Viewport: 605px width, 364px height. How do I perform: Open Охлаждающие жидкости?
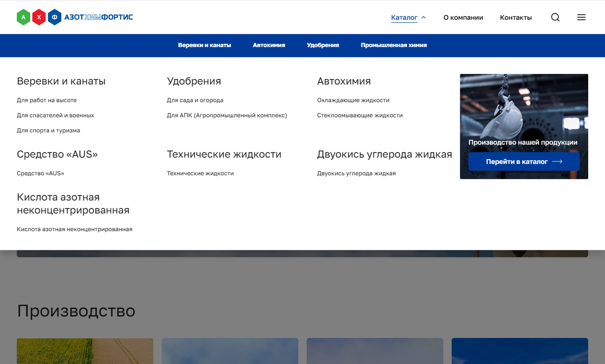[x=353, y=100]
